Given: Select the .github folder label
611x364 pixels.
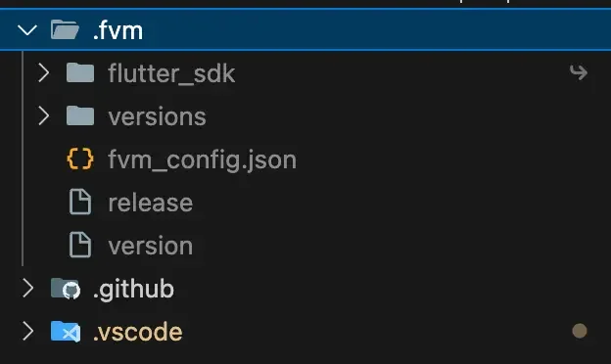Looking at the screenshot, I should click(x=133, y=290).
